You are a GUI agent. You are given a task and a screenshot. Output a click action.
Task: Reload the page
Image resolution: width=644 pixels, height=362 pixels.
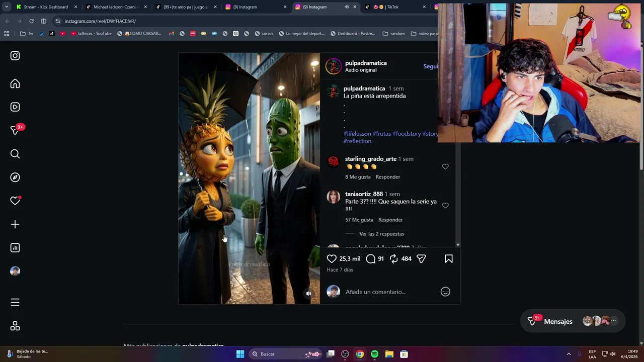31,21
